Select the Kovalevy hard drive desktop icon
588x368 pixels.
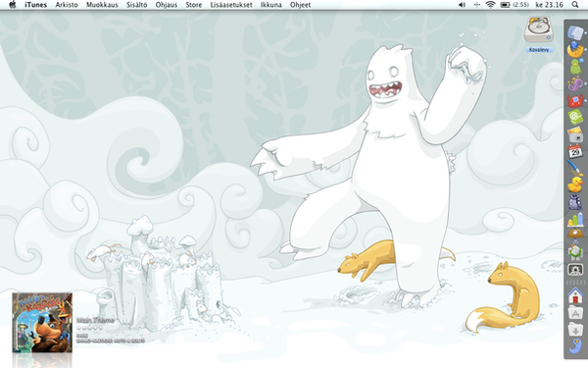(x=538, y=29)
